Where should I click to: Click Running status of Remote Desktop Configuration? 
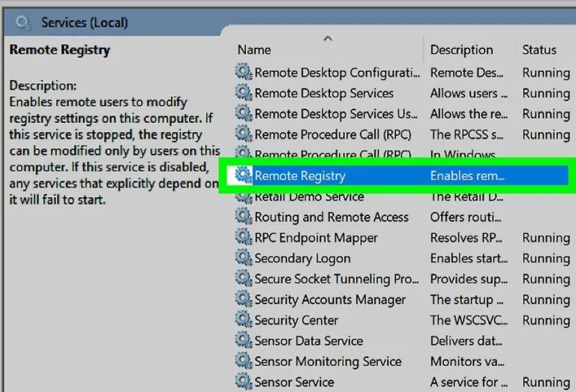tap(546, 73)
